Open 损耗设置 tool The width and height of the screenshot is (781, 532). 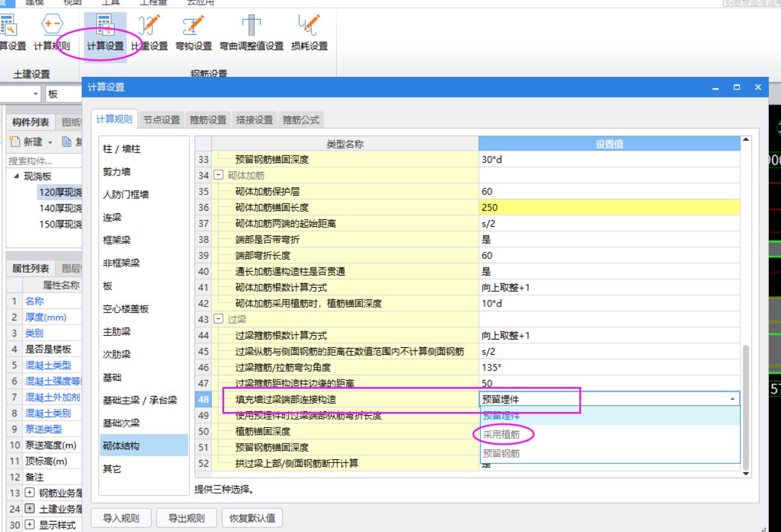pos(309,34)
